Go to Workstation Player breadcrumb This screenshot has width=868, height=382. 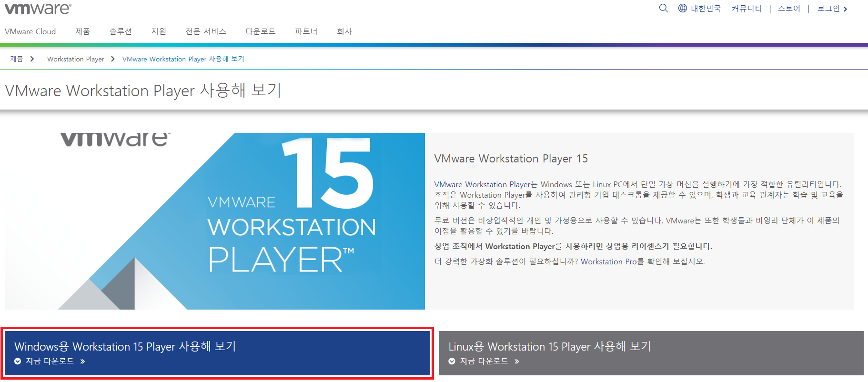(76, 59)
